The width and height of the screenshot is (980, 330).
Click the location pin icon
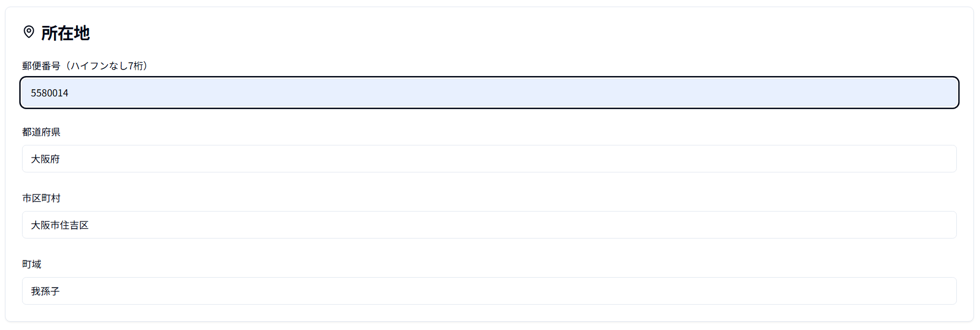29,32
